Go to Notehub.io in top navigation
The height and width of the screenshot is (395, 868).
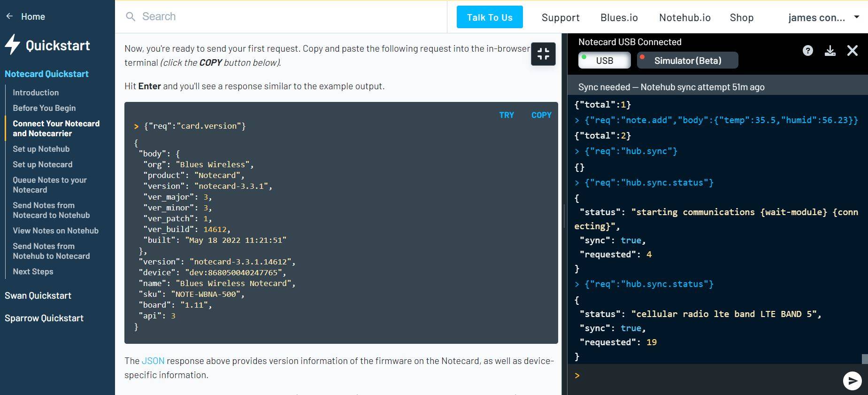click(684, 17)
